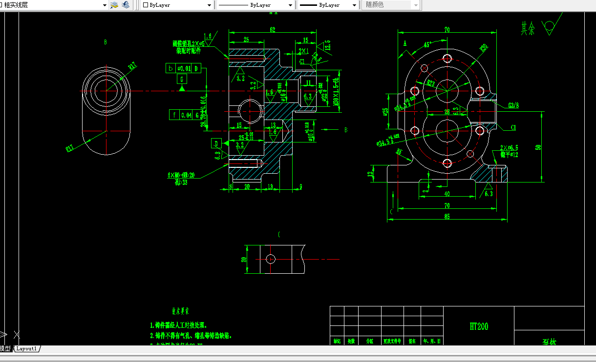Select the 技术要求 heading text
596x364 pixels.
click(x=180, y=310)
